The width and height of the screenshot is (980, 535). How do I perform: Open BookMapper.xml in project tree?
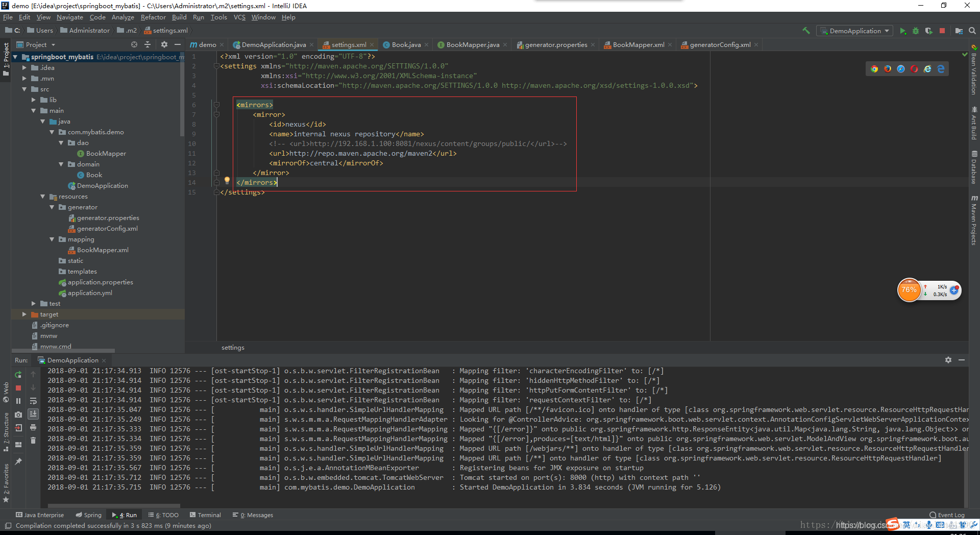tap(103, 250)
